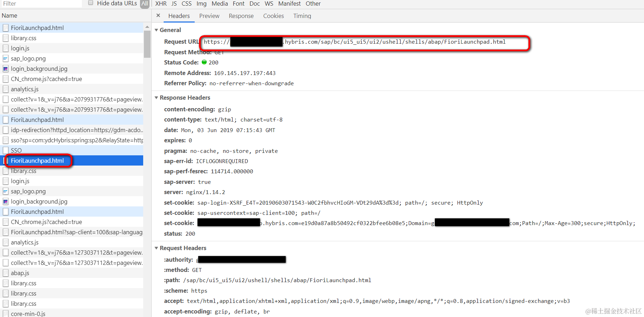Image resolution: width=644 pixels, height=317 pixels.
Task: Select the All filter type
Action: [x=145, y=4]
